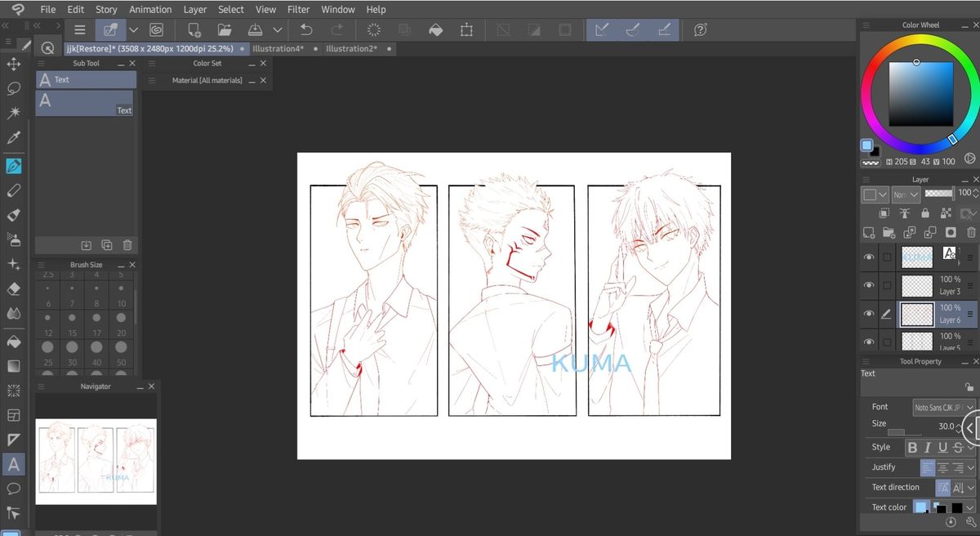Create a new raster layer
The height and width of the screenshot is (536, 980).
pyautogui.click(x=870, y=233)
